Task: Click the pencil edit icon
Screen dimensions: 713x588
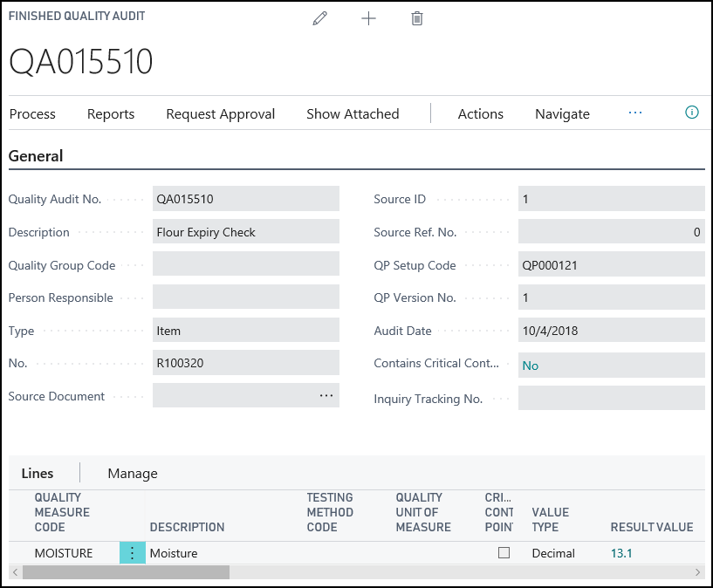Action: [x=320, y=18]
